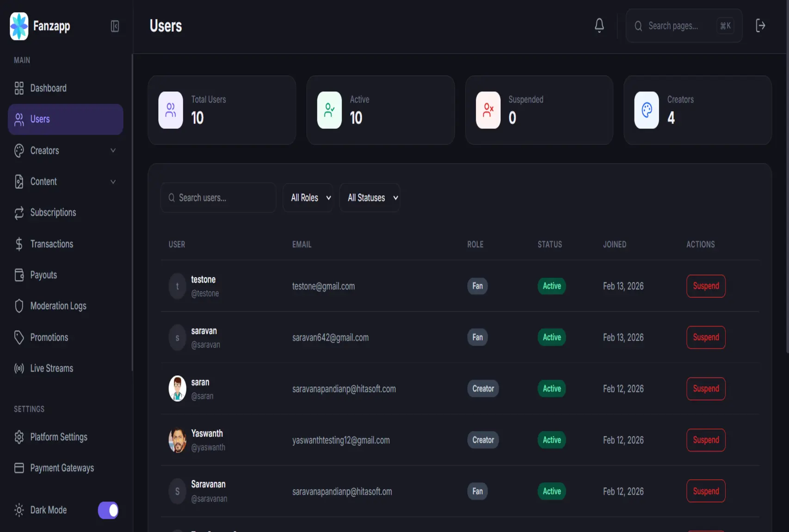The image size is (789, 532).
Task: Click the @saravanan handle text
Action: pos(209,499)
